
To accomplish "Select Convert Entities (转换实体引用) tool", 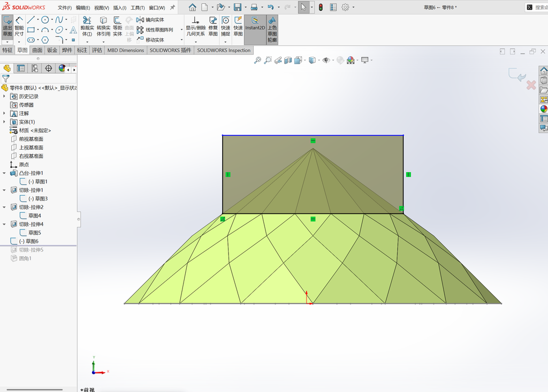I will [103, 27].
